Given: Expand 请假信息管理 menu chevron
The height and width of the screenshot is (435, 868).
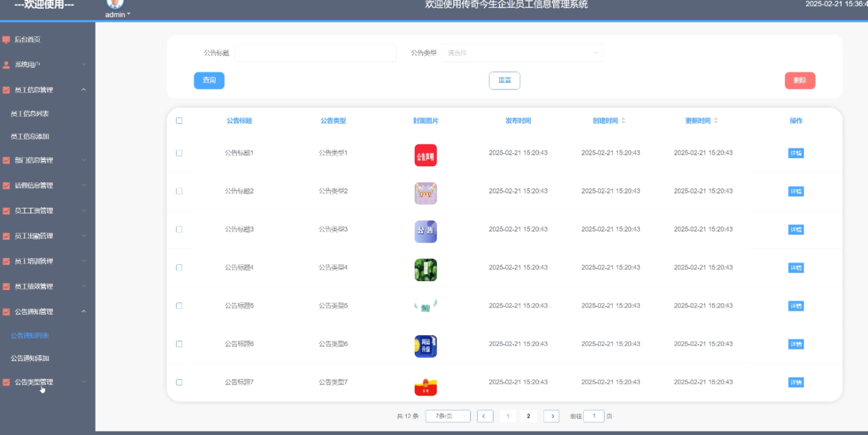Looking at the screenshot, I should click(x=84, y=186).
